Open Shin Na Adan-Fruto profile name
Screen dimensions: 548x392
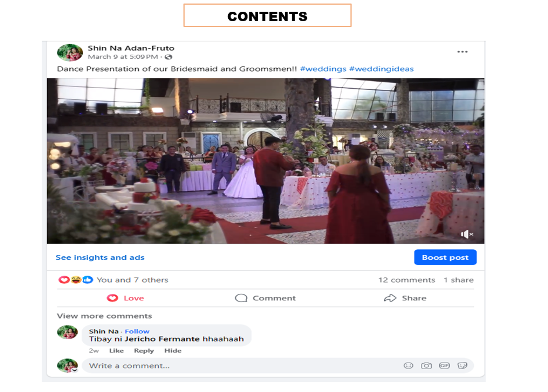tap(131, 48)
